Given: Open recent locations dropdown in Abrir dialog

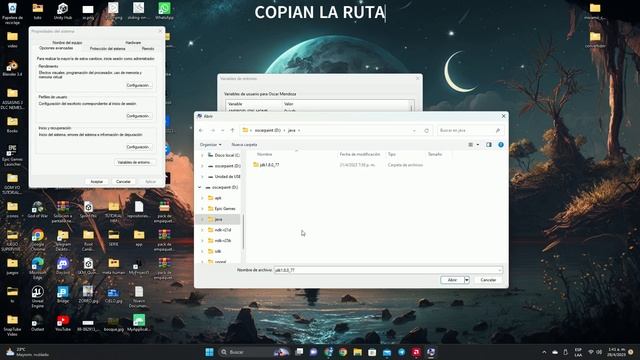Looking at the screenshot, I should point(222,130).
